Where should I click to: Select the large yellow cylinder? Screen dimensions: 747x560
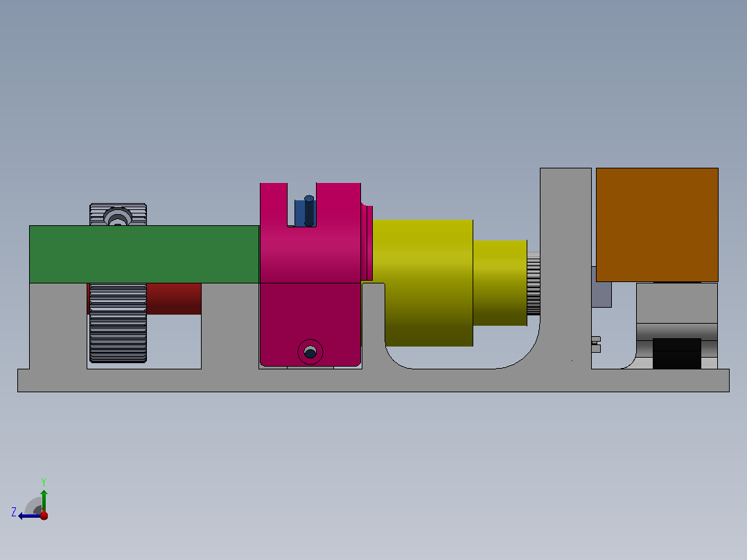[423, 283]
